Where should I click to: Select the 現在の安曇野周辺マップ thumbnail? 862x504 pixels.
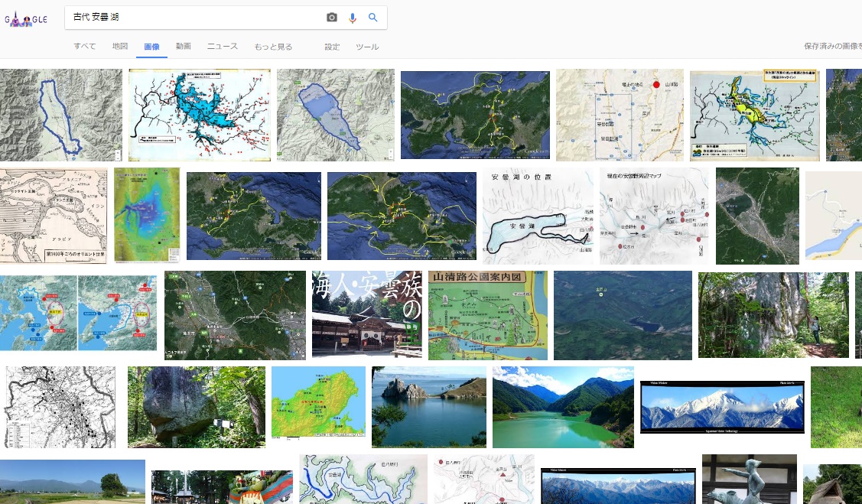[x=654, y=215]
